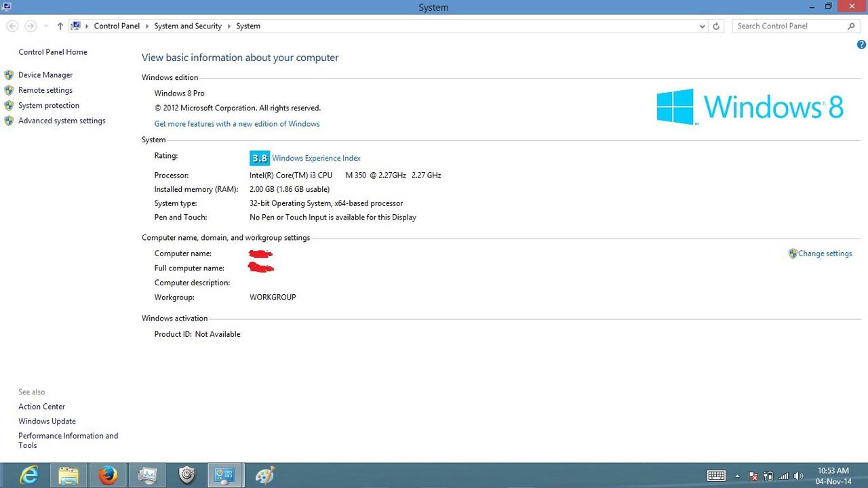Select Control Panel in address breadcrumb
The width and height of the screenshot is (868, 488).
point(117,26)
